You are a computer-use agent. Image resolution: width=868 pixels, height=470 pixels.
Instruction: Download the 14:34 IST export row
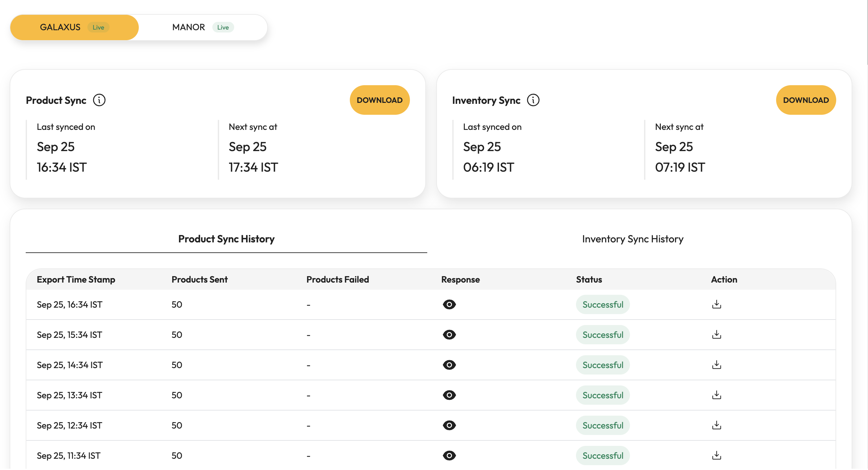pyautogui.click(x=716, y=365)
